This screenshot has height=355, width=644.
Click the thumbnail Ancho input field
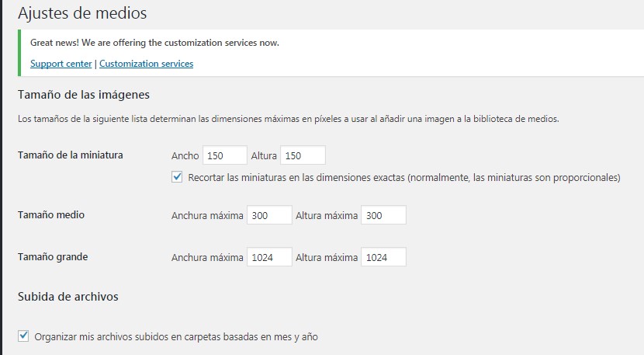[x=225, y=155]
